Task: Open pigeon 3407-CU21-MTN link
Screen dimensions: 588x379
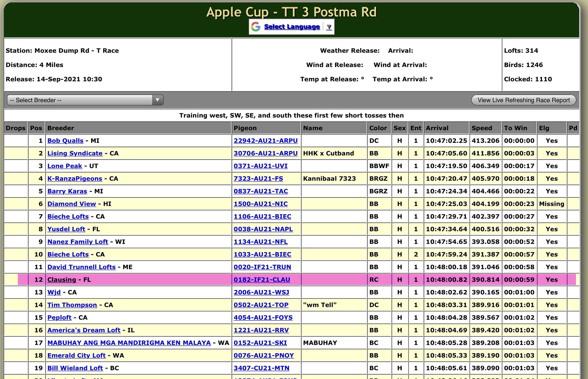Action: click(261, 368)
